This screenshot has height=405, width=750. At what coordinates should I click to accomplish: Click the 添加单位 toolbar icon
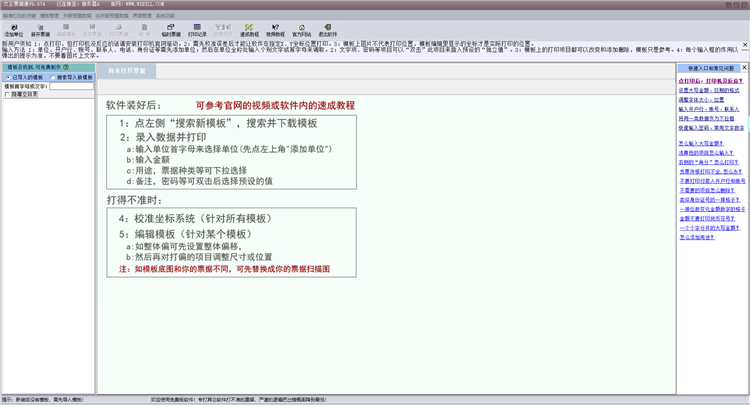(13, 32)
